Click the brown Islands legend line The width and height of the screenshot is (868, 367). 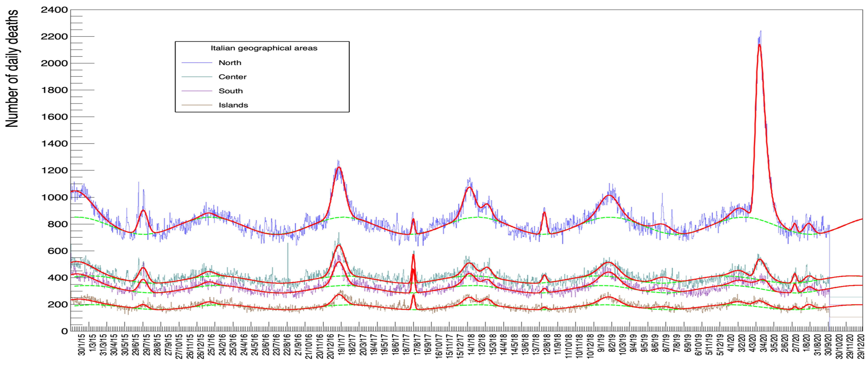pyautogui.click(x=197, y=105)
